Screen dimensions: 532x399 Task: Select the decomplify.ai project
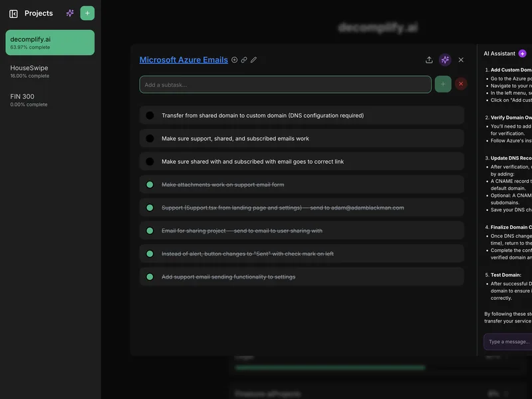[50, 43]
